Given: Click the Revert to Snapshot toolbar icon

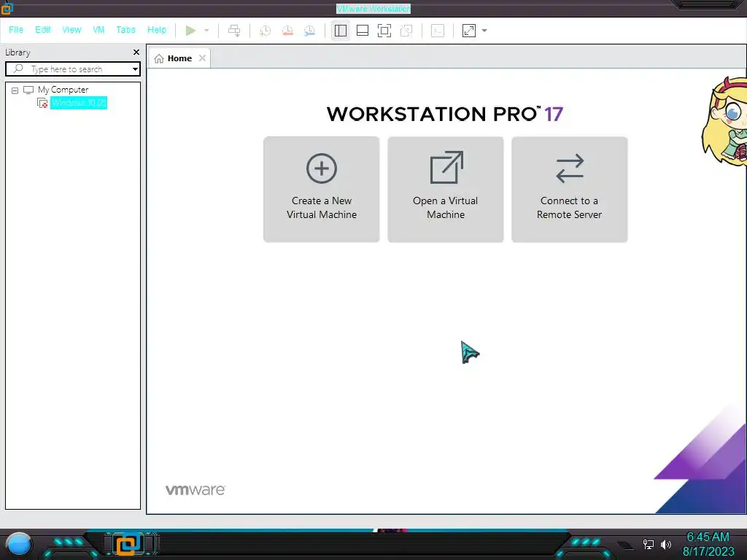Looking at the screenshot, I should click(287, 31).
